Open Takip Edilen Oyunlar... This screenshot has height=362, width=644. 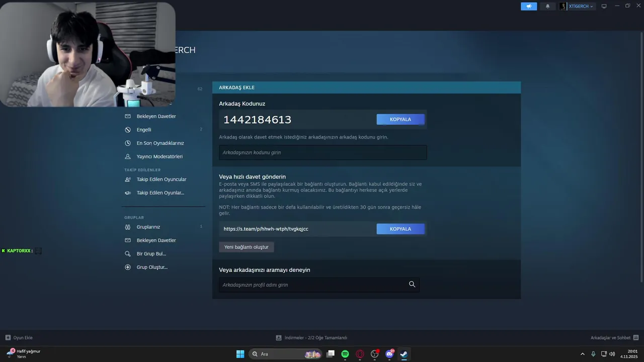tap(160, 193)
